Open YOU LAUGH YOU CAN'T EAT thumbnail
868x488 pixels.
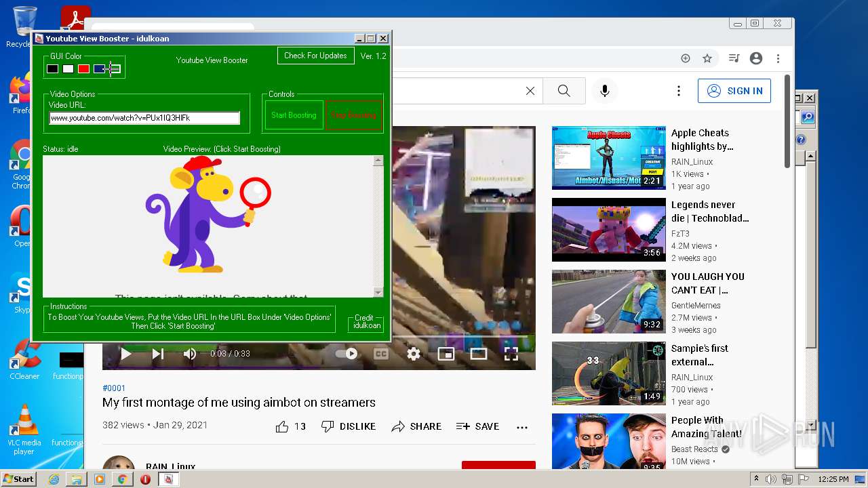609,302
